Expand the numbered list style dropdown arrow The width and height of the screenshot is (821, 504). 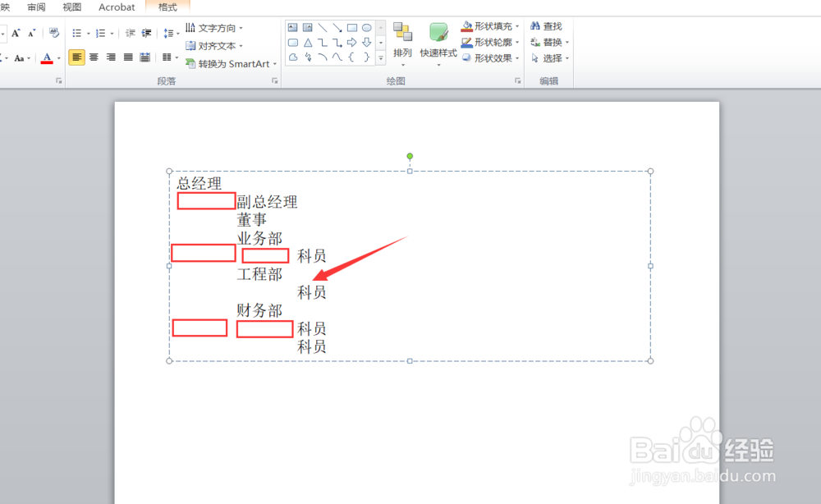click(112, 33)
